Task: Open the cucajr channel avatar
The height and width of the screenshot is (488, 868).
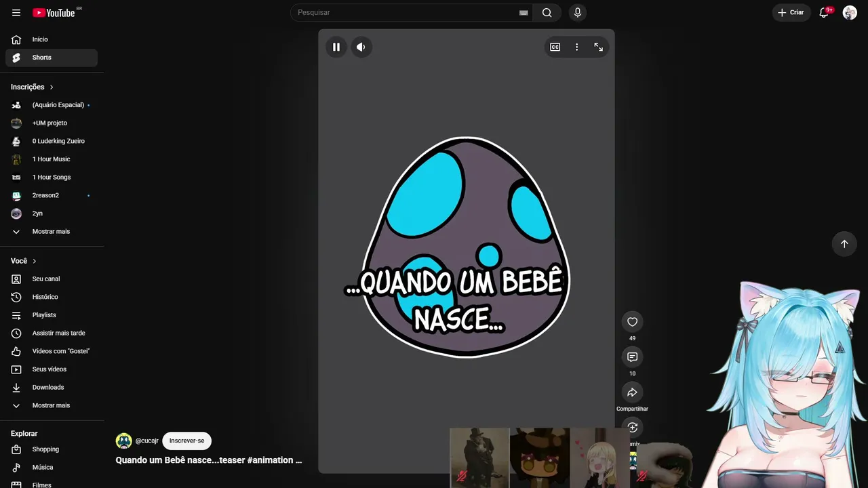Action: point(123,441)
